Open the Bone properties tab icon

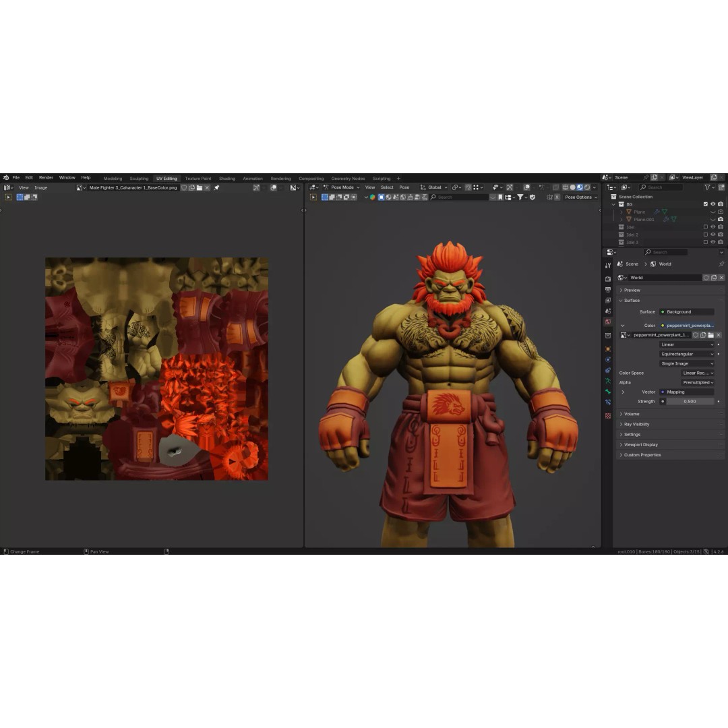[608, 392]
